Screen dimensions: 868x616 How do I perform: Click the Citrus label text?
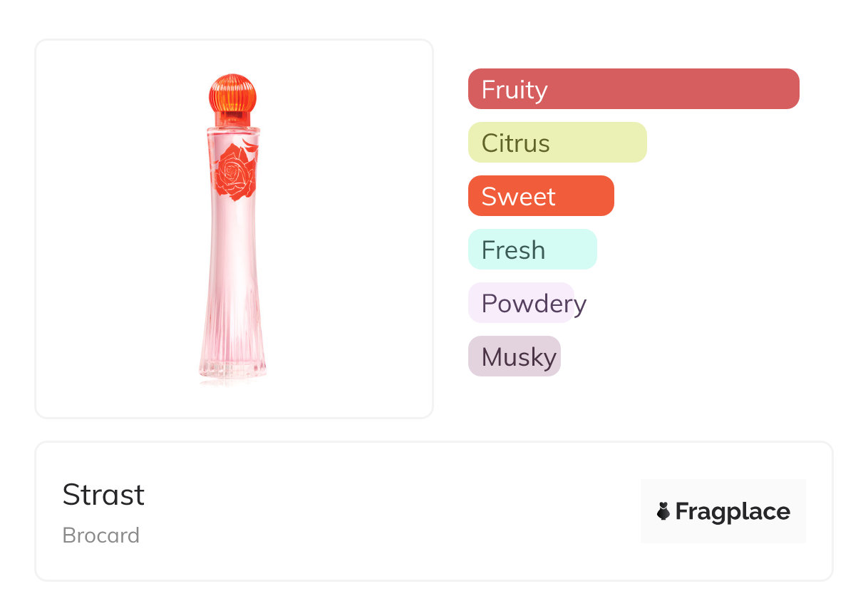coord(515,143)
